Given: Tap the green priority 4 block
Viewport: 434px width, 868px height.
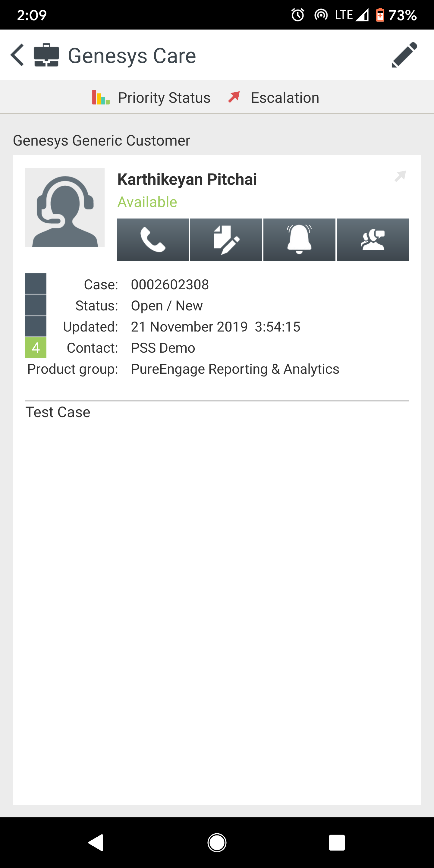Looking at the screenshot, I should [36, 348].
